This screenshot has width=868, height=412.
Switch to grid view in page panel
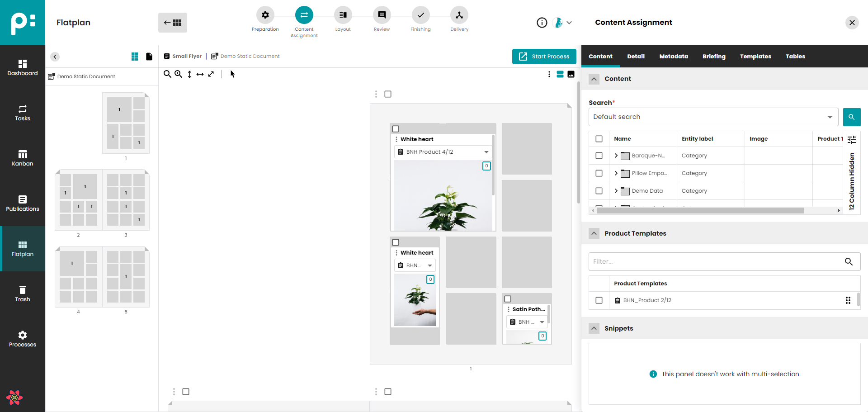point(135,57)
